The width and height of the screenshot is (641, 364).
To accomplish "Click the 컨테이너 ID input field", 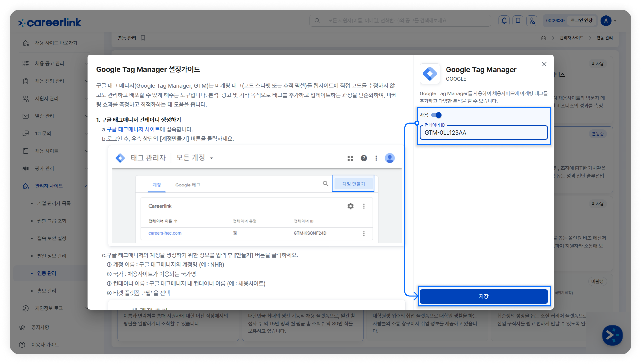I will (484, 133).
